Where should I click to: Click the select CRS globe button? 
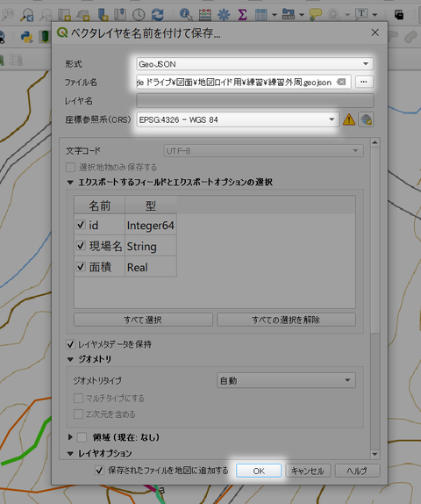[x=366, y=119]
